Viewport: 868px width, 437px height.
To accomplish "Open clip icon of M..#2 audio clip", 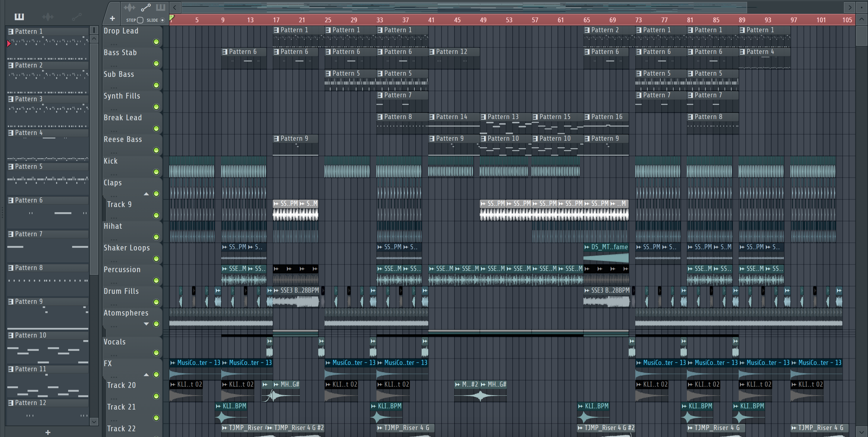I will click(x=458, y=385).
